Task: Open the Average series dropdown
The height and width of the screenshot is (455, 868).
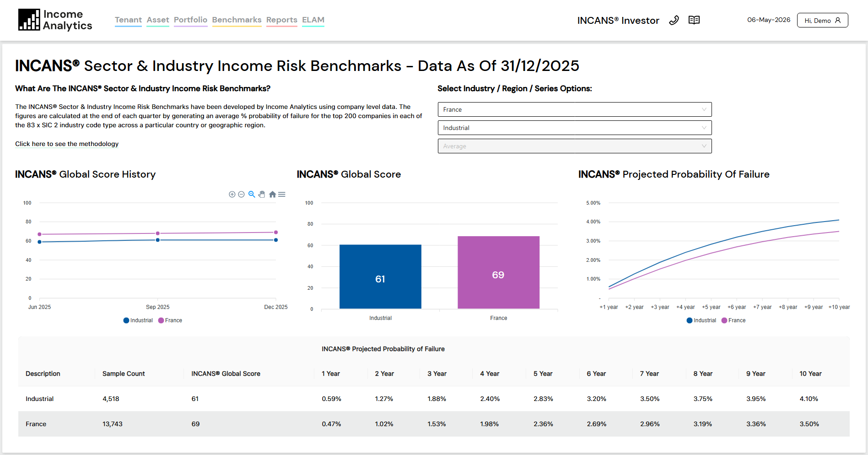Action: coord(575,146)
